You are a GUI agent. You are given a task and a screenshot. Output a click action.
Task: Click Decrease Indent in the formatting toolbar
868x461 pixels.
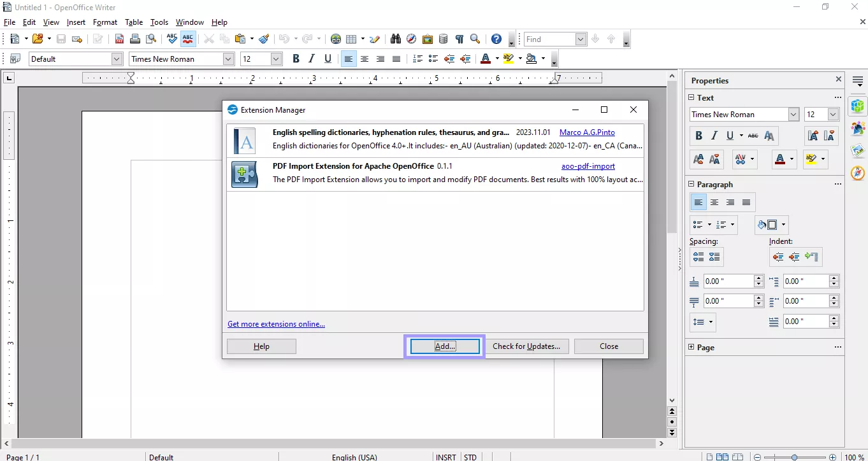click(x=449, y=59)
